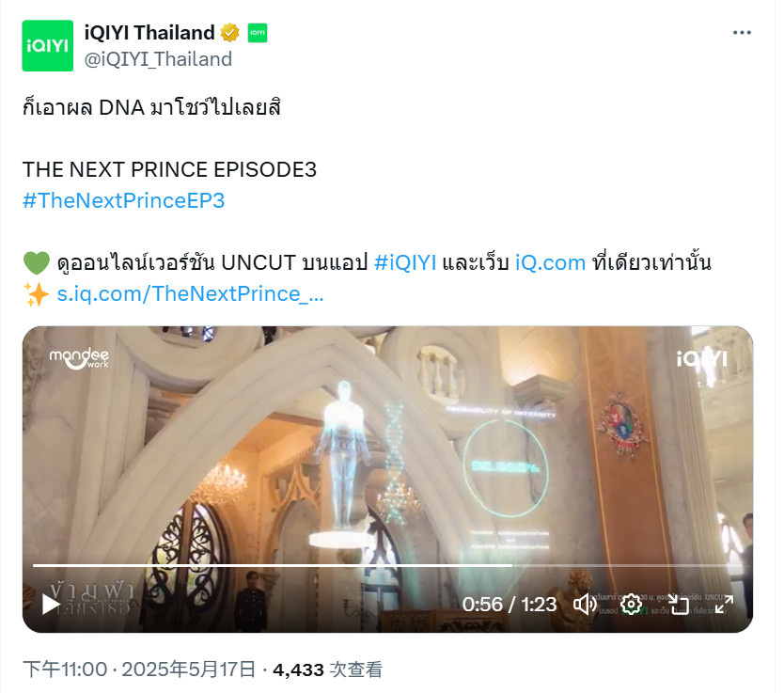
Task: Toggle picture-in-picture mode icon
Action: (679, 605)
